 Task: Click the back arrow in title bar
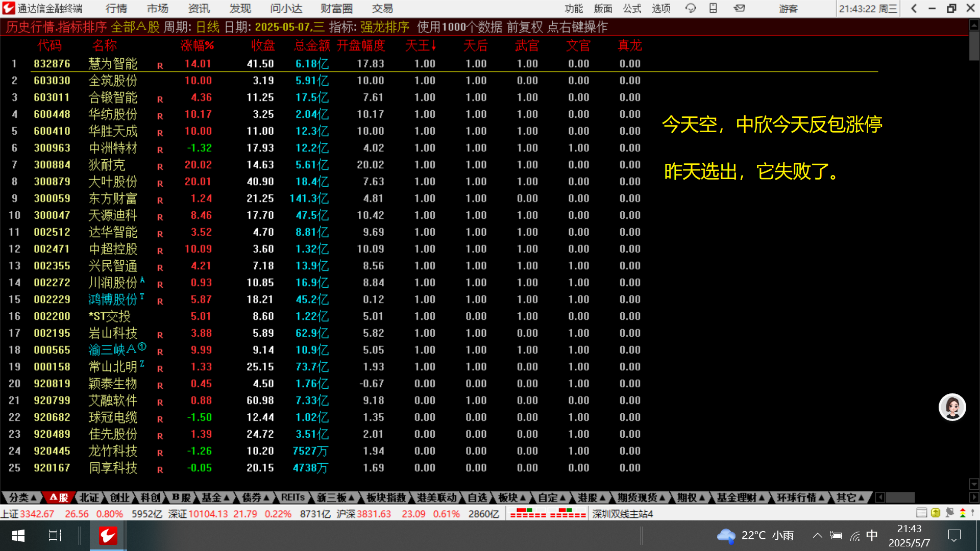point(914,8)
